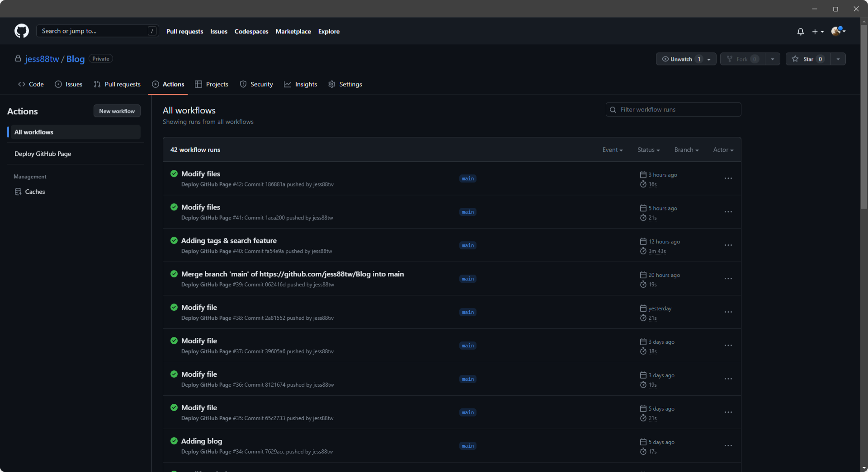
Task: Switch to the Issues repo tab
Action: 69,84
